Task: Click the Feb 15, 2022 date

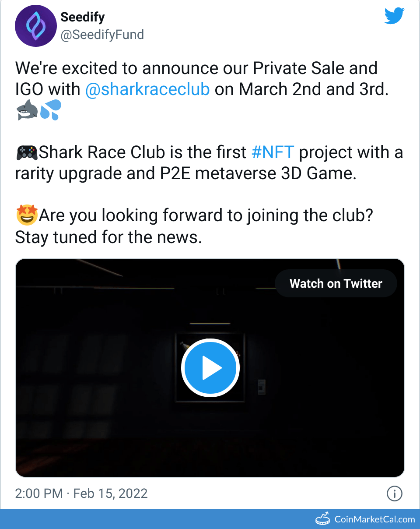Action: (110, 494)
